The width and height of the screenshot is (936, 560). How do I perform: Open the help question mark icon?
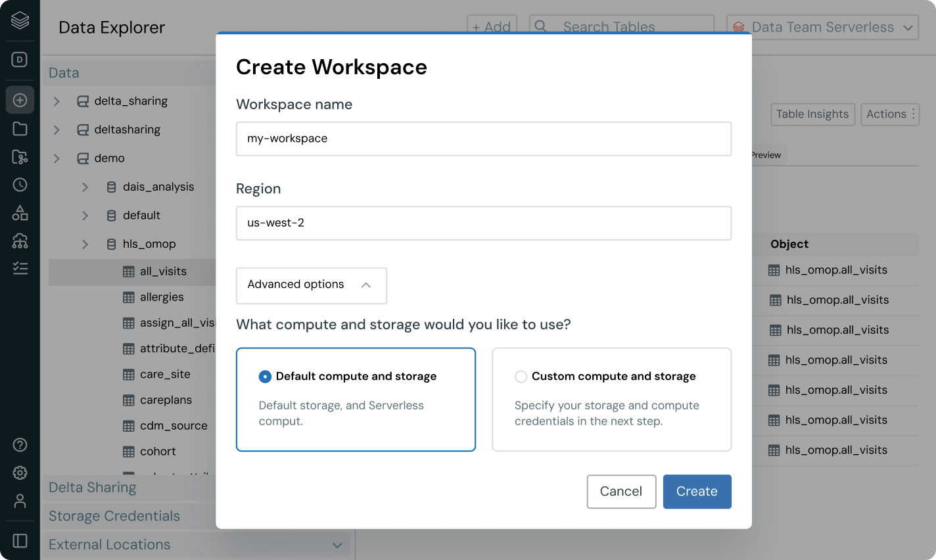(20, 445)
